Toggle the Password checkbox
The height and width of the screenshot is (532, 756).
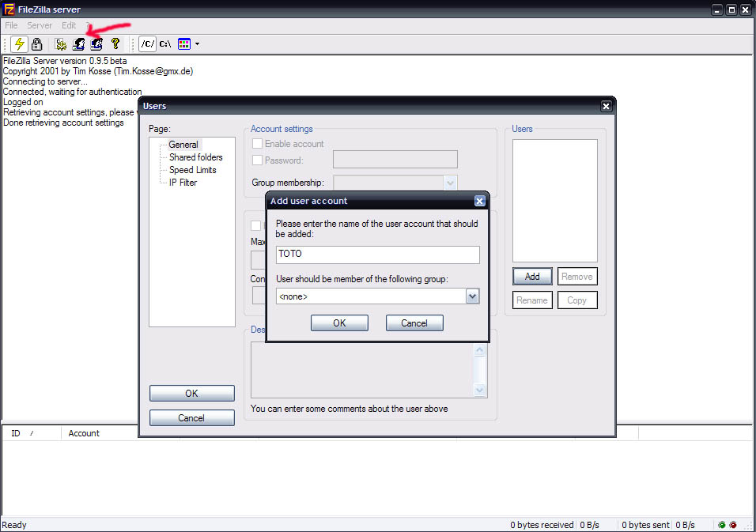click(258, 160)
